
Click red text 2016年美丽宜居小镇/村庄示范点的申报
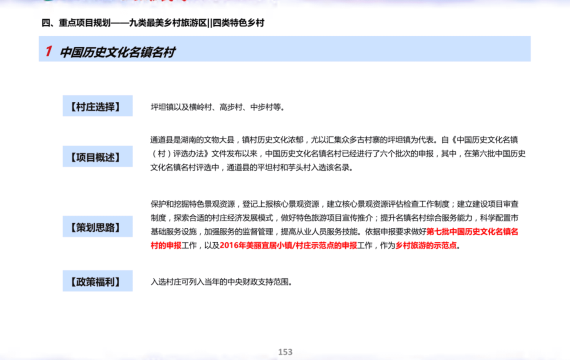pyautogui.click(x=288, y=245)
